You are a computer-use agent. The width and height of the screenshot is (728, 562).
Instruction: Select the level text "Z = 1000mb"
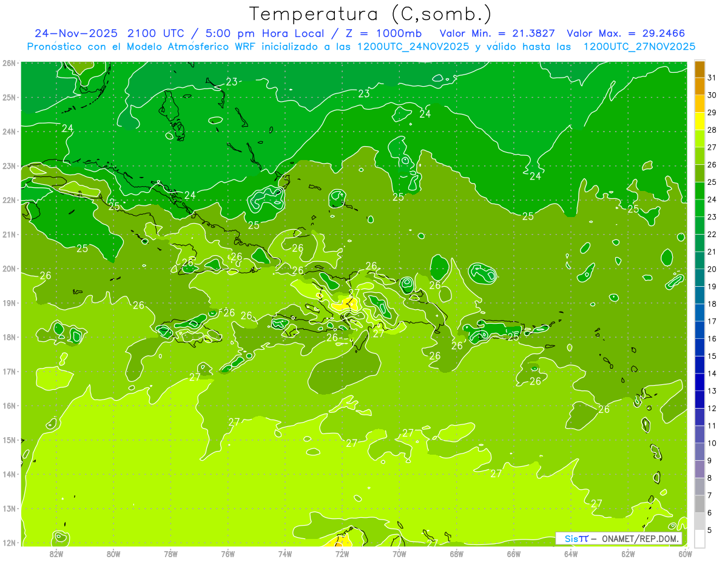(383, 33)
